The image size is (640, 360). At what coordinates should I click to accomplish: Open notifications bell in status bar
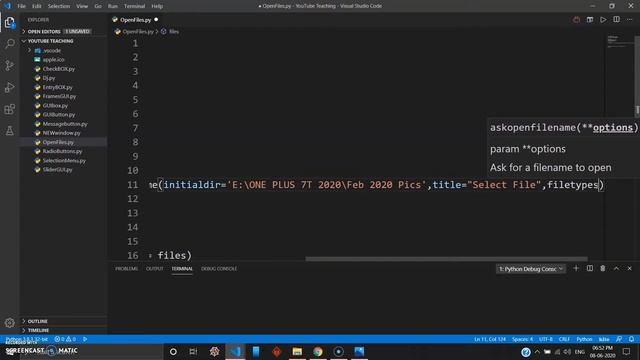(x=631, y=339)
